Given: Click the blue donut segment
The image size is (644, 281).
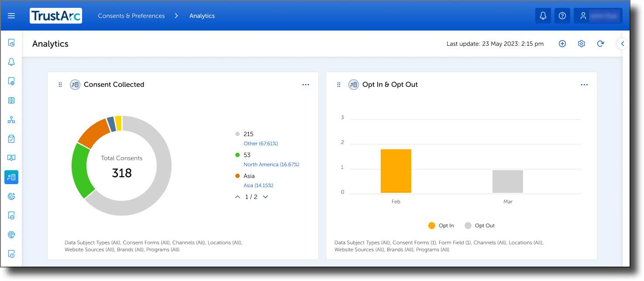Looking at the screenshot, I should (x=111, y=124).
